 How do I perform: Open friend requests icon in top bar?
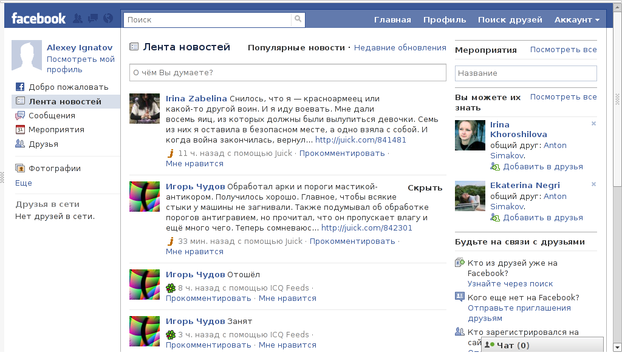(78, 19)
